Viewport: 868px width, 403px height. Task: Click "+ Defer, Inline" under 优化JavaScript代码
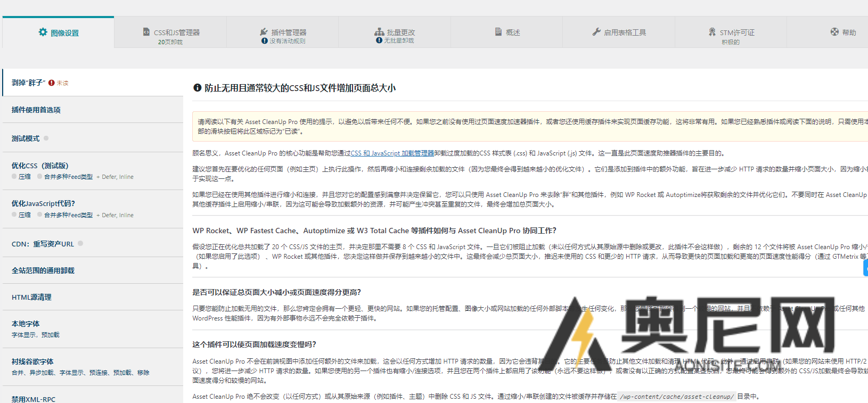click(115, 215)
